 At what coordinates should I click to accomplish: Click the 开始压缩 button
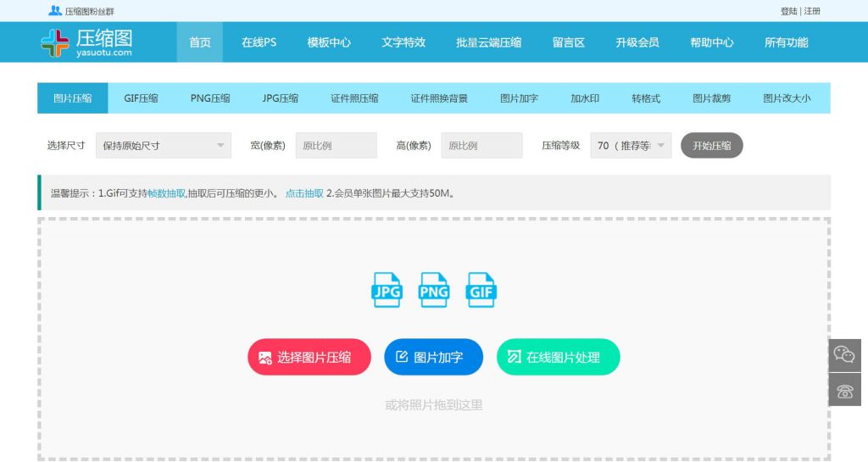711,146
